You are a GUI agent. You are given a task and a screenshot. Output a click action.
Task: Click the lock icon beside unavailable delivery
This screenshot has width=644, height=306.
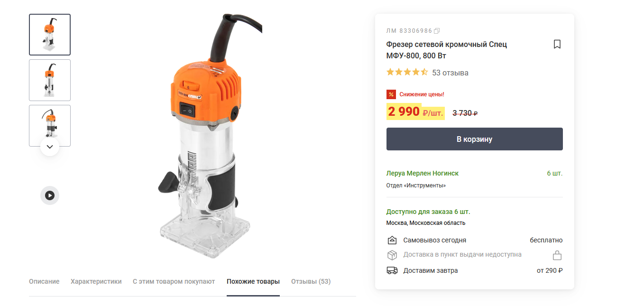click(557, 255)
